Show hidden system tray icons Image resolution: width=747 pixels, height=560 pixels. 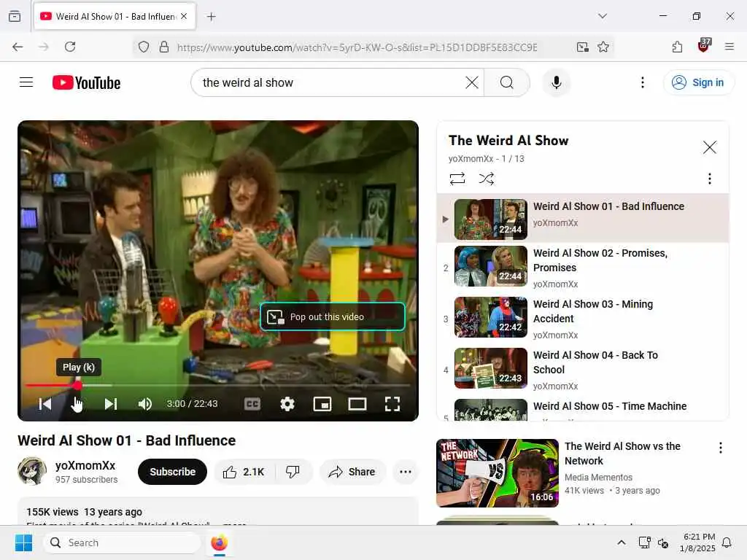pyautogui.click(x=622, y=542)
